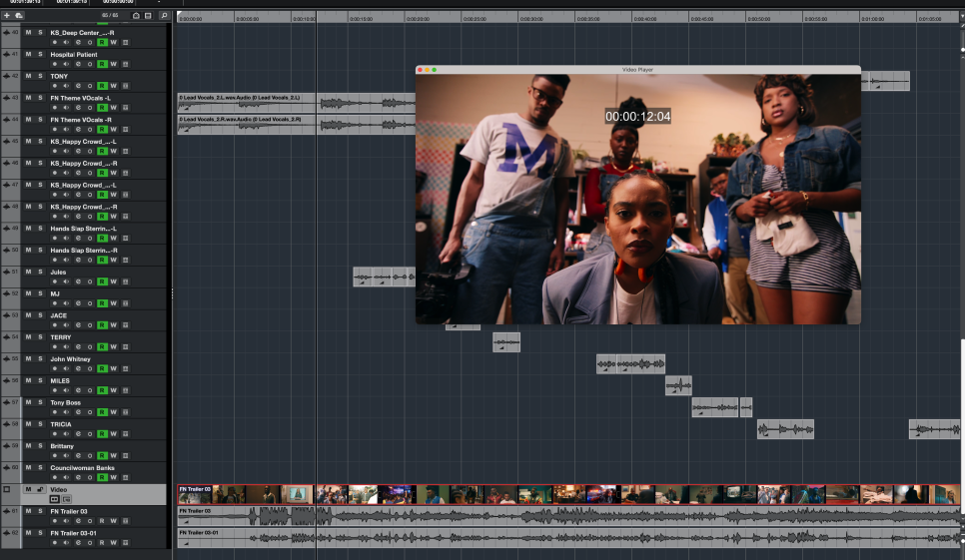
Task: Click the lock icon on the Video track
Action: (40, 490)
